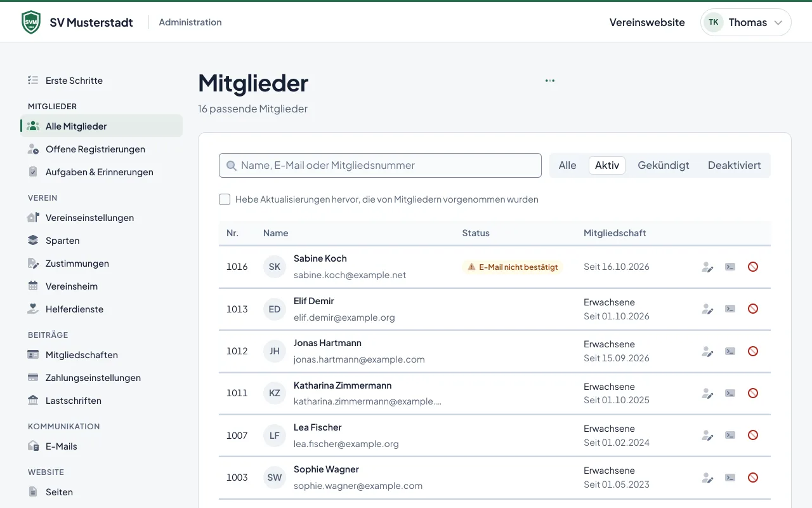
Task: Click the SV Musterstadt shield logo
Action: (31, 22)
